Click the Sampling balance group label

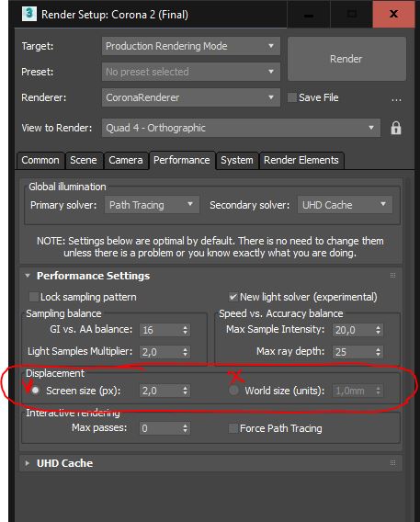click(63, 313)
